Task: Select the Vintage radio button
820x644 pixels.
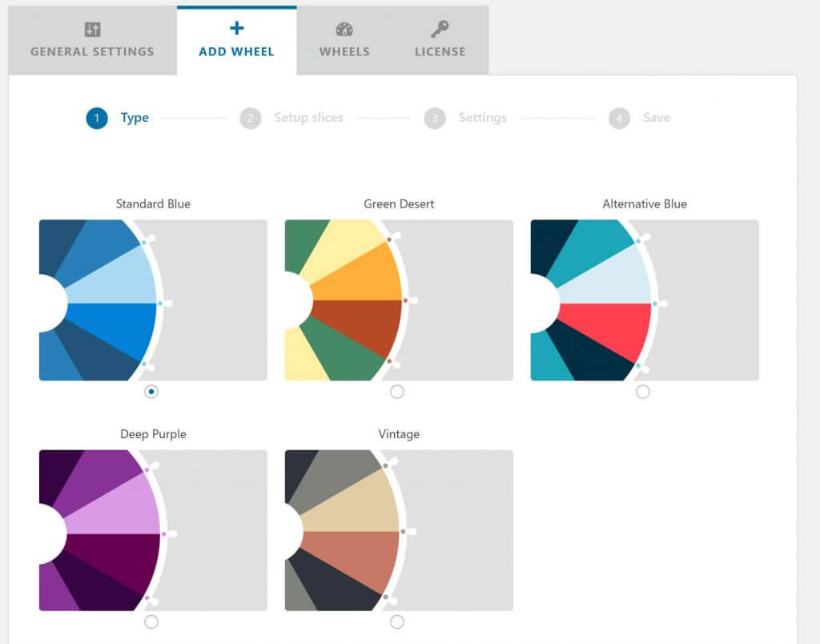Action: click(398, 621)
